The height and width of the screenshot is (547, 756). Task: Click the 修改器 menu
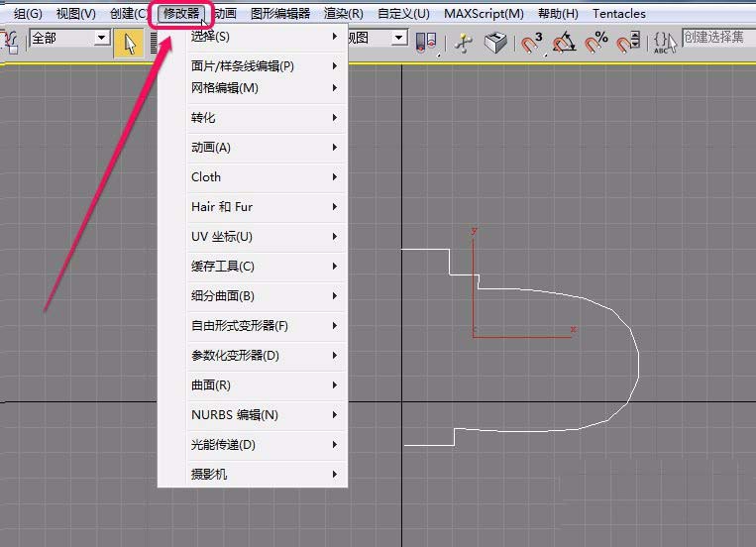(181, 14)
